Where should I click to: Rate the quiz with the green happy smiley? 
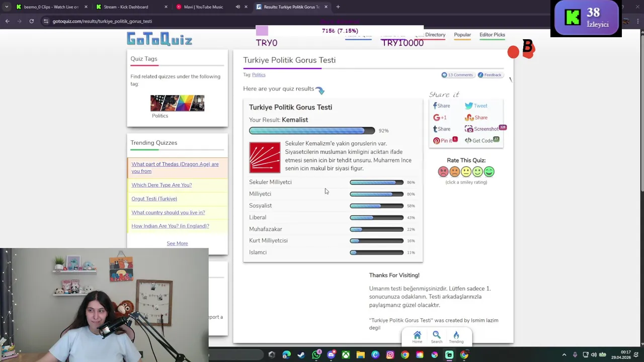coord(489,172)
